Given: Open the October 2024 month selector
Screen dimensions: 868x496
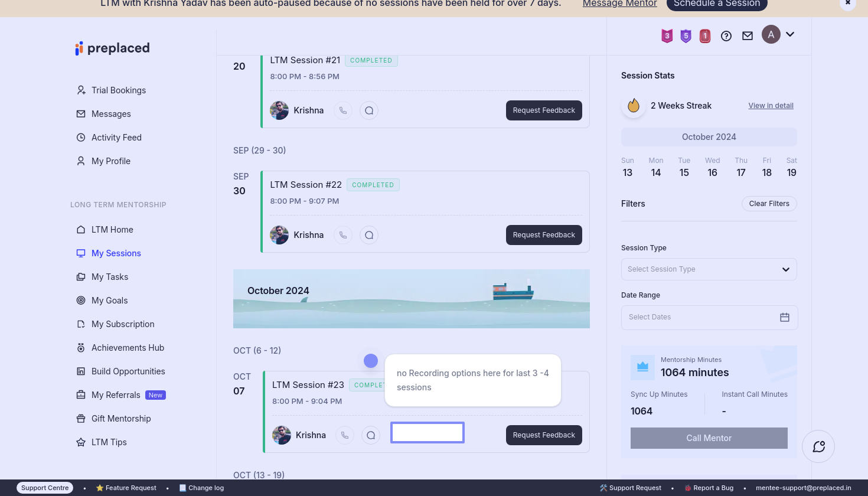Looking at the screenshot, I should coord(709,137).
